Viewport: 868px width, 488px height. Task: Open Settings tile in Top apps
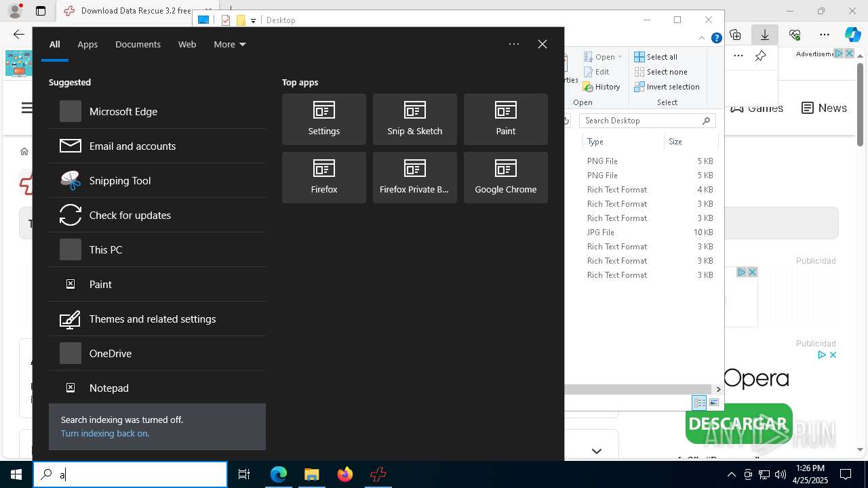[x=324, y=119]
